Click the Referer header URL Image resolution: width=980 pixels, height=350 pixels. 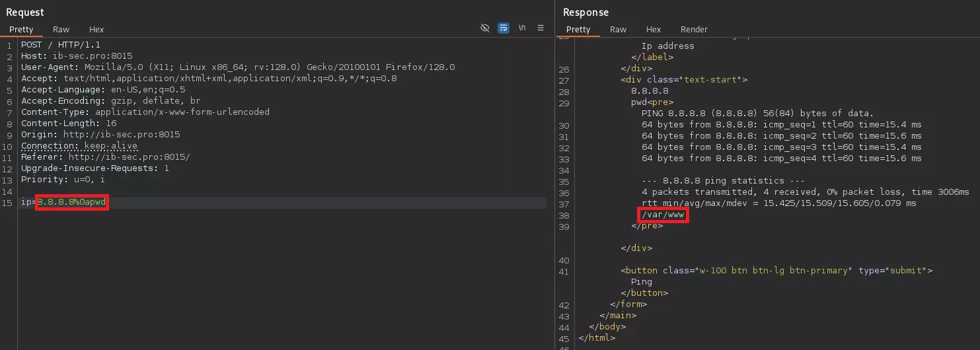click(129, 157)
